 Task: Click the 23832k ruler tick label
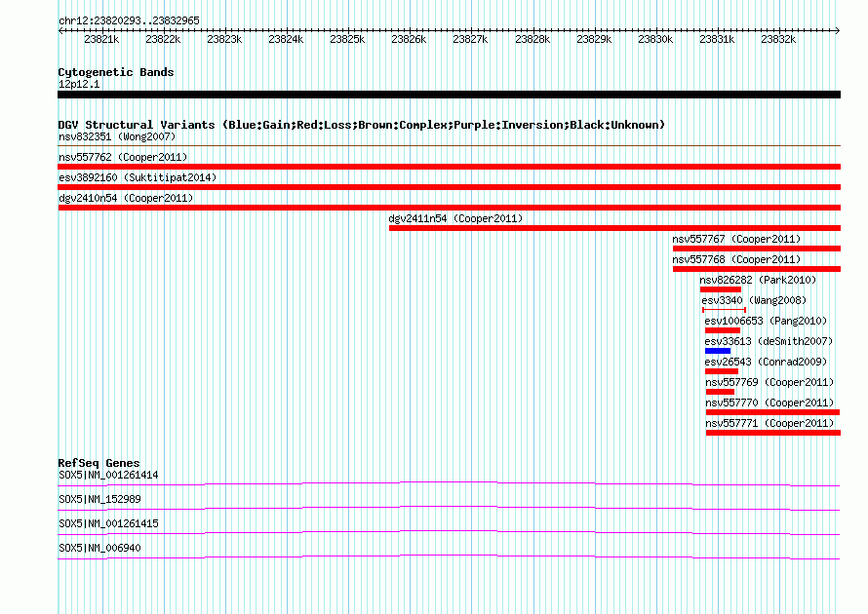pos(777,39)
